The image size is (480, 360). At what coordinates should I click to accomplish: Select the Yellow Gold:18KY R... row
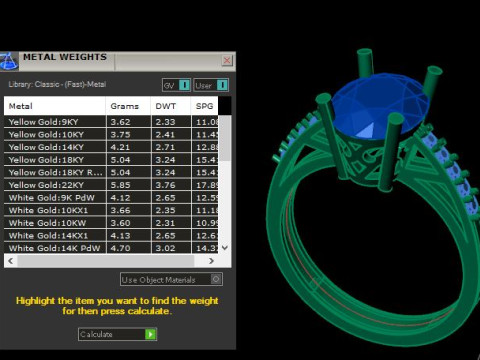[111, 172]
